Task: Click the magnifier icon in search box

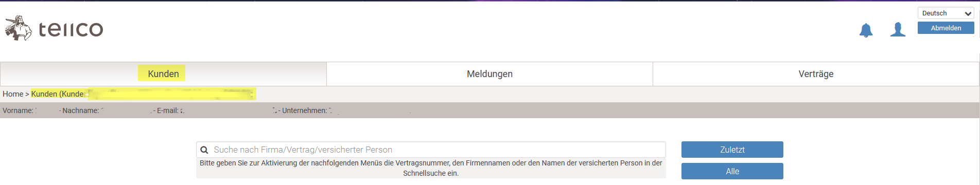Action: [204, 150]
